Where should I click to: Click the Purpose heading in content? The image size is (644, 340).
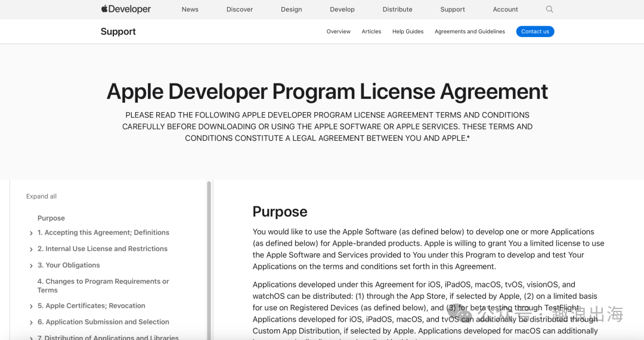tap(280, 212)
